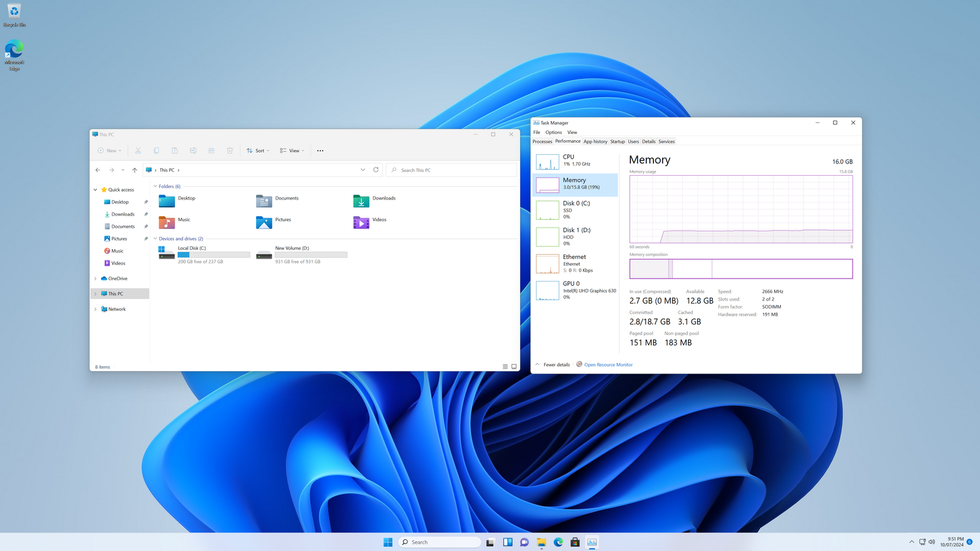Select Downloads in Quick access sidebar
Image resolution: width=980 pixels, height=551 pixels.
(x=123, y=214)
